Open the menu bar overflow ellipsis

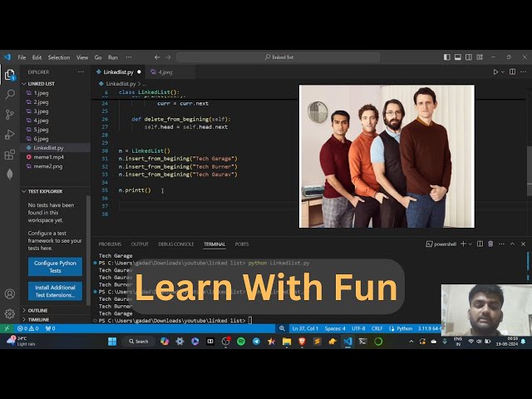tap(129, 57)
